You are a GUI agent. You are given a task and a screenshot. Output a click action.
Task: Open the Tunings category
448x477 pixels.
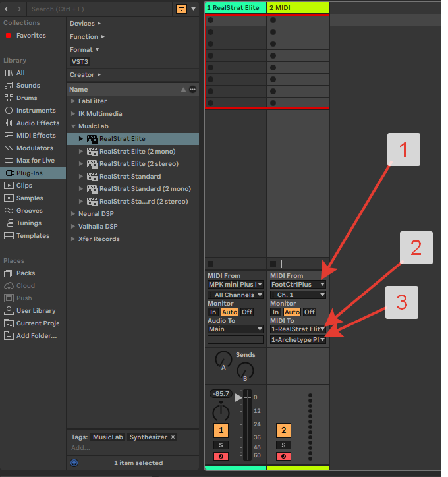click(28, 223)
